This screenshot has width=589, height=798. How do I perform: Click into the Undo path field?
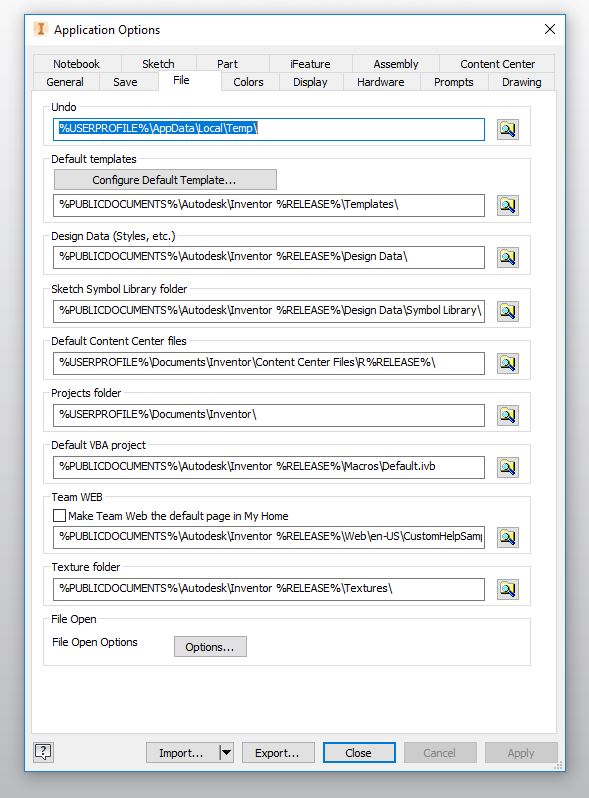[269, 129]
